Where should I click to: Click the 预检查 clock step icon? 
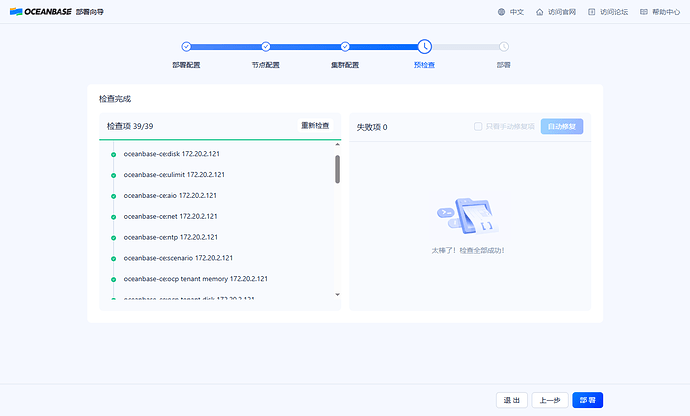point(425,46)
